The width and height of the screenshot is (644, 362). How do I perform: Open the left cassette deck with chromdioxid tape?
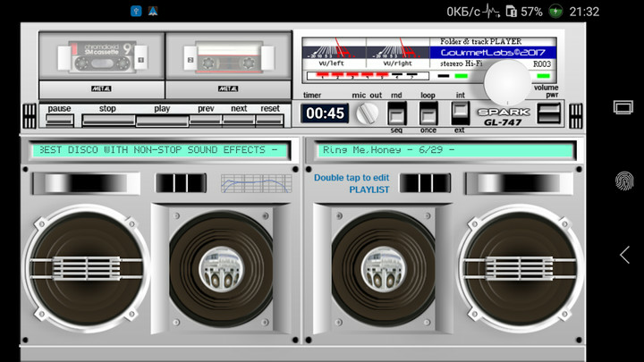(102, 56)
